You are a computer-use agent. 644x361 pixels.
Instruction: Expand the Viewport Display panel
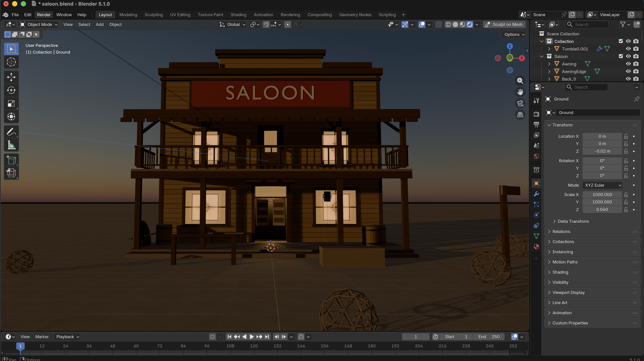592,293
